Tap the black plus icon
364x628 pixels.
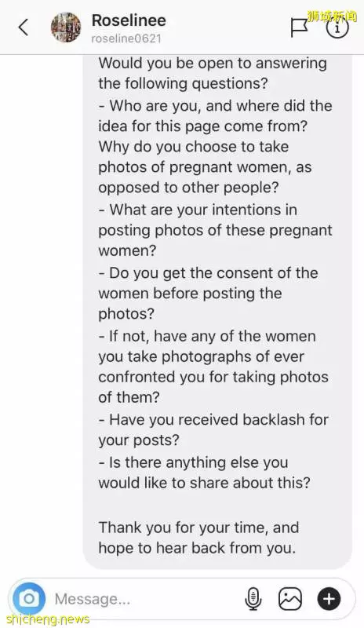pyautogui.click(x=329, y=599)
